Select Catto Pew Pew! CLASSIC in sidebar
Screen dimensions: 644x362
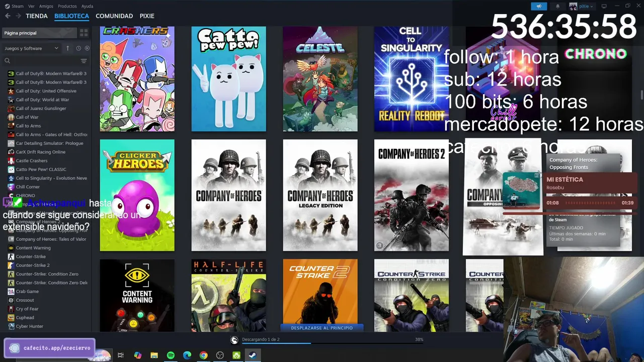tap(41, 169)
